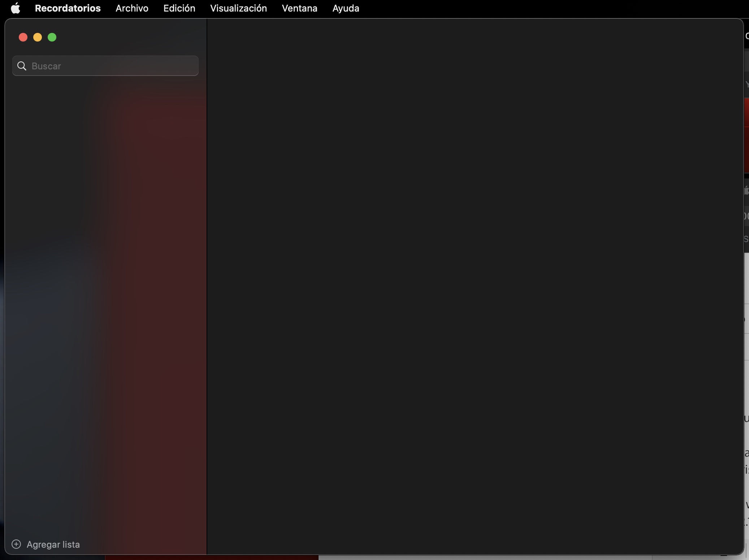Close the Recordatorios window with red button
749x560 pixels.
pyautogui.click(x=23, y=37)
